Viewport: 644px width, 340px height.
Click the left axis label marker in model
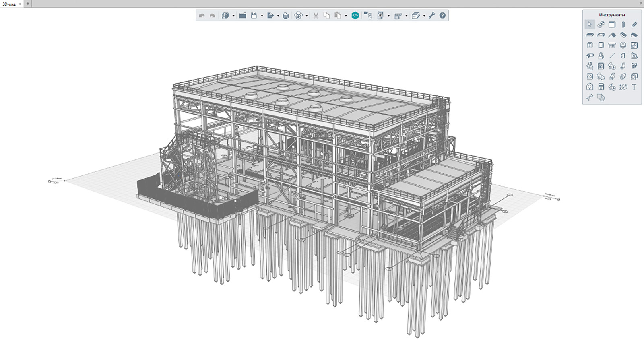[50, 181]
